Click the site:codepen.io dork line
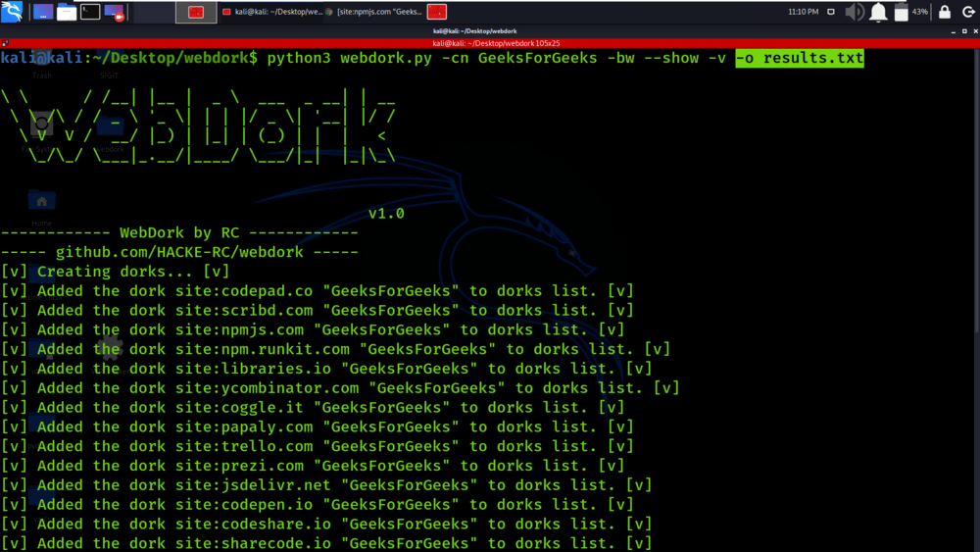This screenshot has height=552, width=980. [317, 504]
